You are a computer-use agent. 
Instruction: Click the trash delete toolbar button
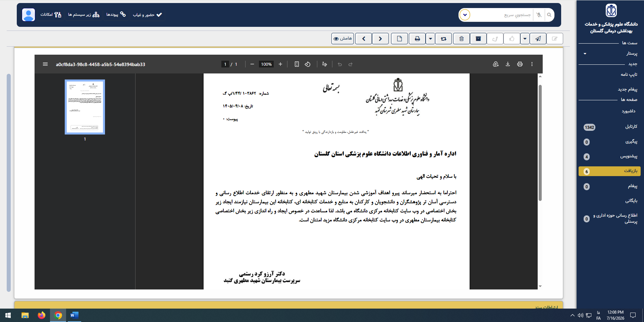tap(462, 39)
